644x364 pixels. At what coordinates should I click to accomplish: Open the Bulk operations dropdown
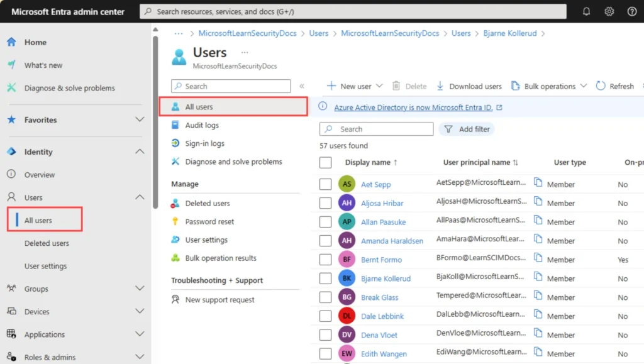tap(549, 86)
